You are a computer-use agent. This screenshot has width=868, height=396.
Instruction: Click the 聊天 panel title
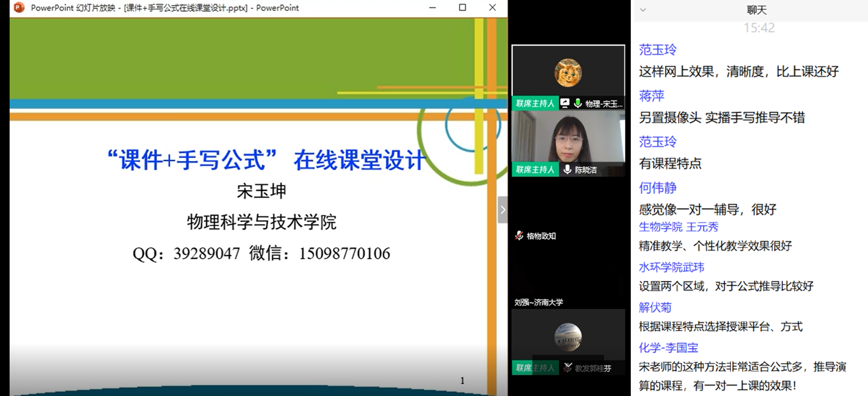click(757, 10)
